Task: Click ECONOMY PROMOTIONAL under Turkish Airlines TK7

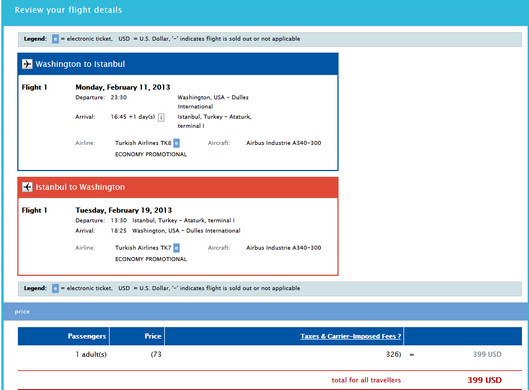Action: (x=151, y=259)
